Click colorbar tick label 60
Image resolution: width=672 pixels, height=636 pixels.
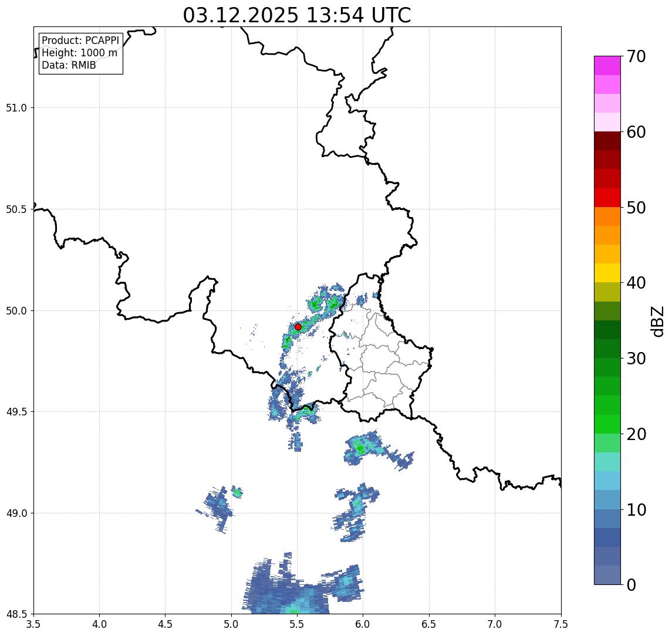636,132
